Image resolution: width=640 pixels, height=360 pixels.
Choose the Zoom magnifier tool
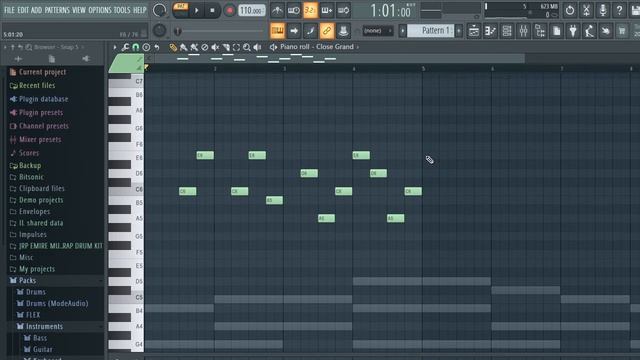[247, 47]
